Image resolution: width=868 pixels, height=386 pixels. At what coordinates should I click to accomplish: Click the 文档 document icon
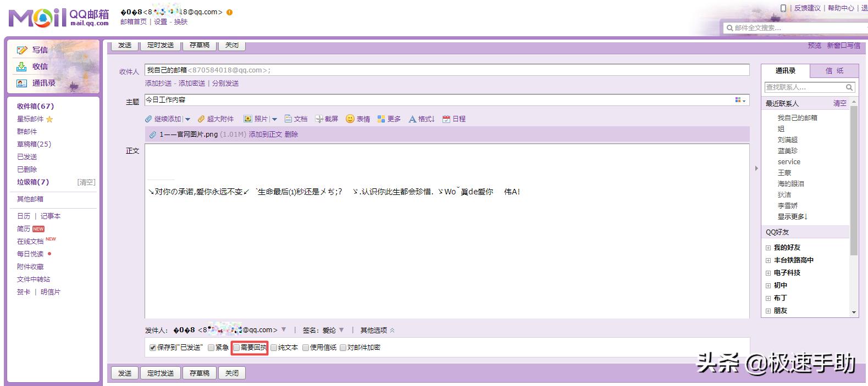pos(288,119)
